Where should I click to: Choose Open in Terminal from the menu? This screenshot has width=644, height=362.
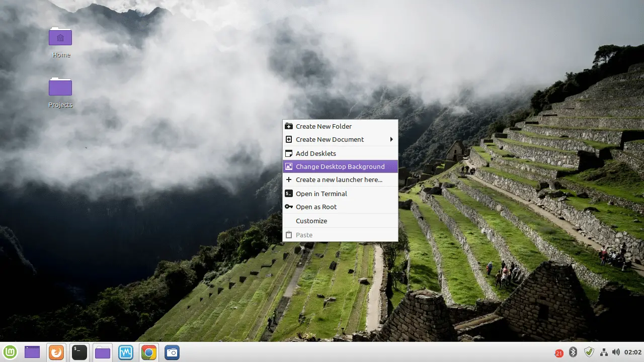(321, 194)
